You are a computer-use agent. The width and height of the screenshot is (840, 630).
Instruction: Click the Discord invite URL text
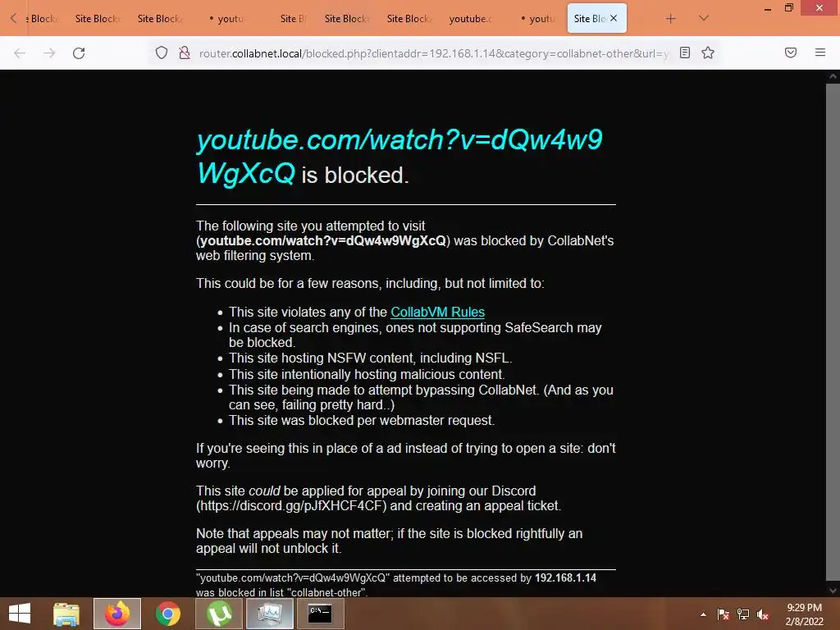291,505
